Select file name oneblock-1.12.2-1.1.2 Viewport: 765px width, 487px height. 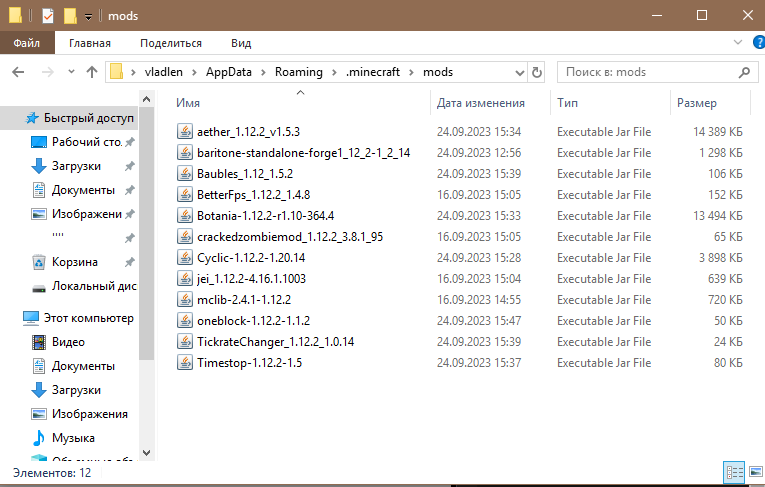(x=253, y=321)
